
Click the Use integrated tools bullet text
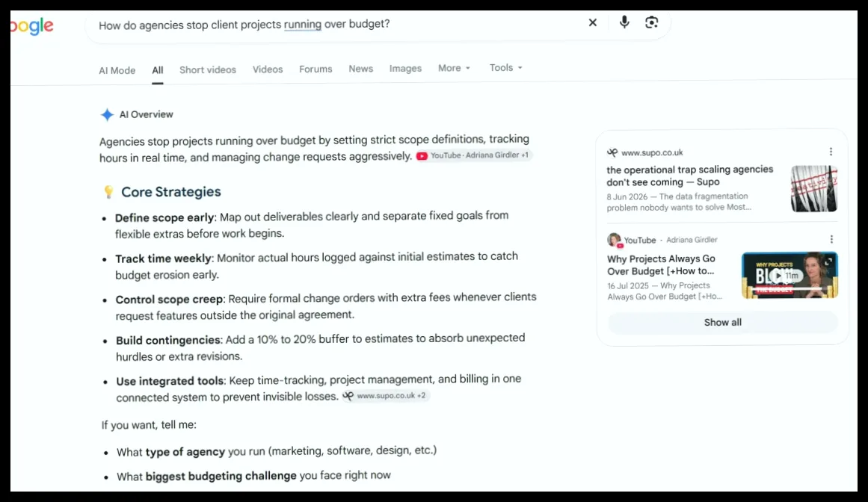point(318,388)
